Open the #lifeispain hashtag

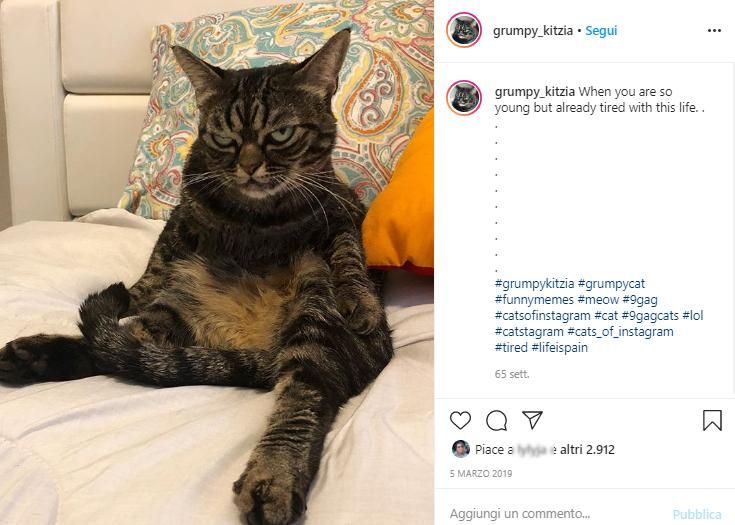(x=559, y=347)
